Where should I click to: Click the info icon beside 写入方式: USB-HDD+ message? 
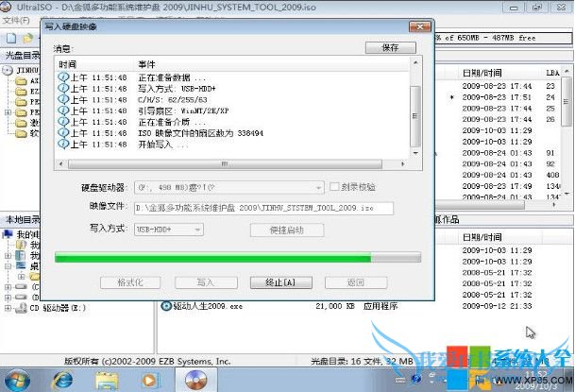click(x=63, y=89)
